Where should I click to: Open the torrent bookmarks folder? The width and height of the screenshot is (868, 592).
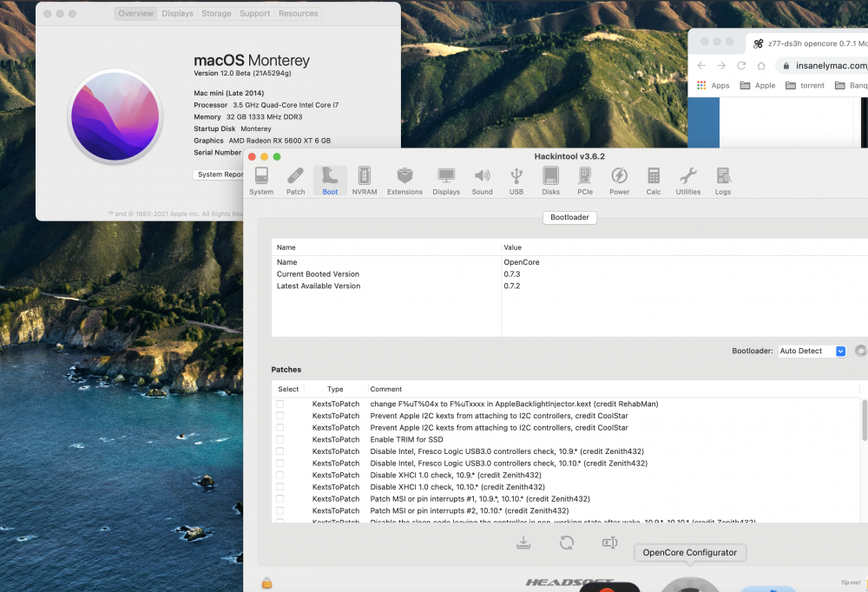[805, 85]
